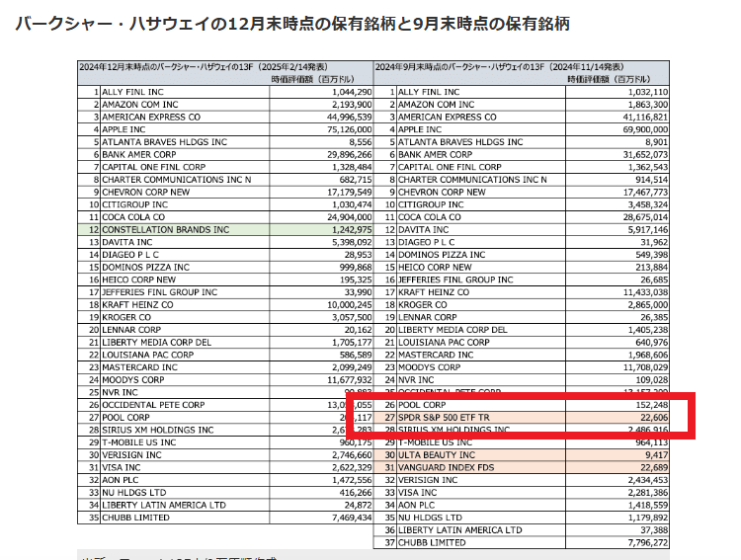The width and height of the screenshot is (741, 560).
Task: Click NU Hldgs value 416,266
Action: [x=356, y=493]
